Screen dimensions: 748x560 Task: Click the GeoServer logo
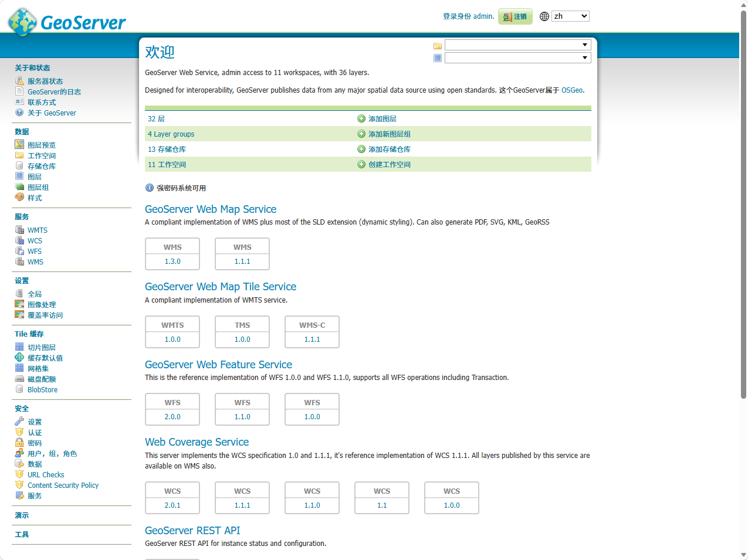pyautogui.click(x=67, y=22)
